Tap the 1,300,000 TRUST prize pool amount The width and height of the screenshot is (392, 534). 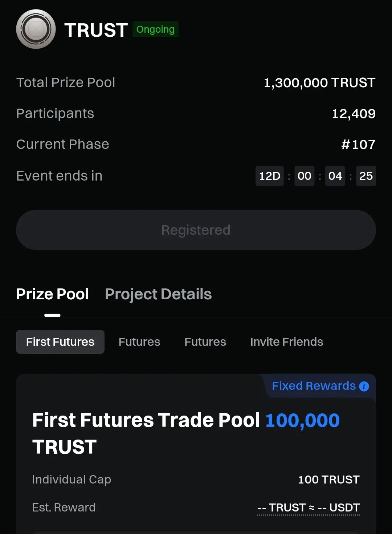point(319,83)
